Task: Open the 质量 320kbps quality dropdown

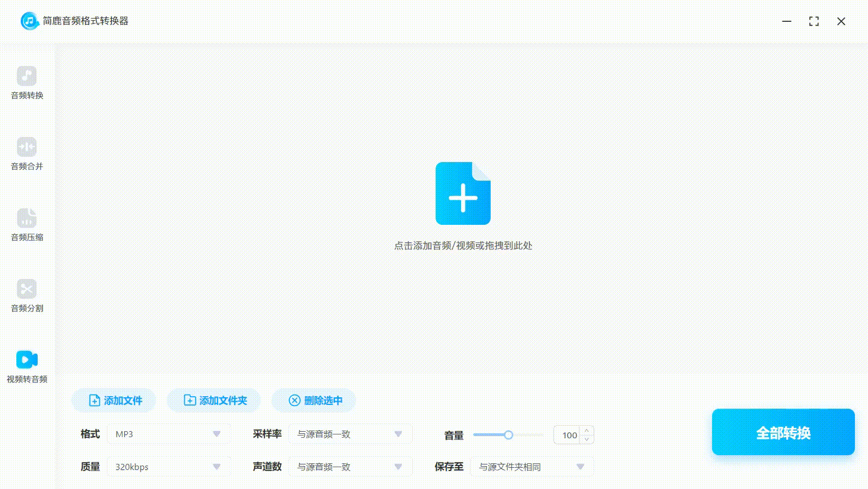Action: click(168, 467)
